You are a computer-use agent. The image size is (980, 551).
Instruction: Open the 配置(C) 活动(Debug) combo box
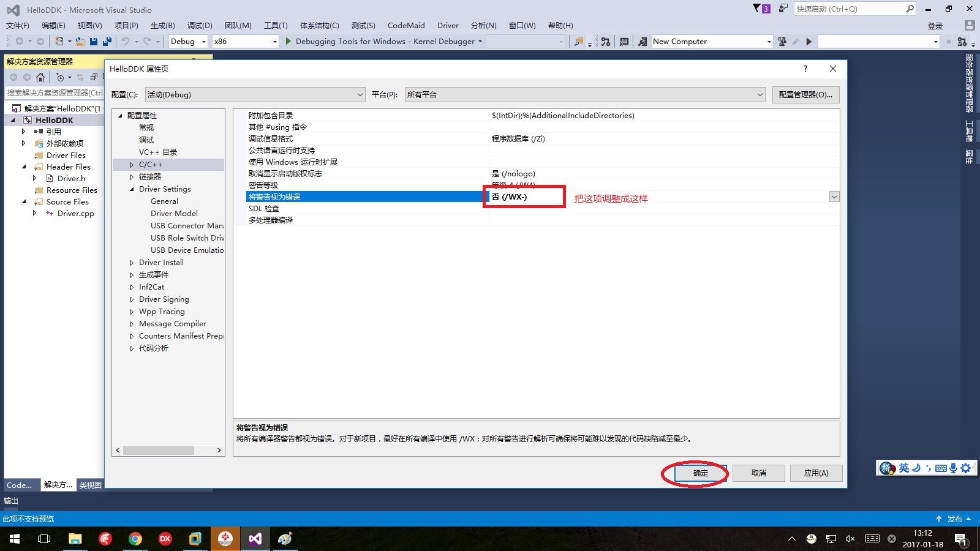[255, 94]
